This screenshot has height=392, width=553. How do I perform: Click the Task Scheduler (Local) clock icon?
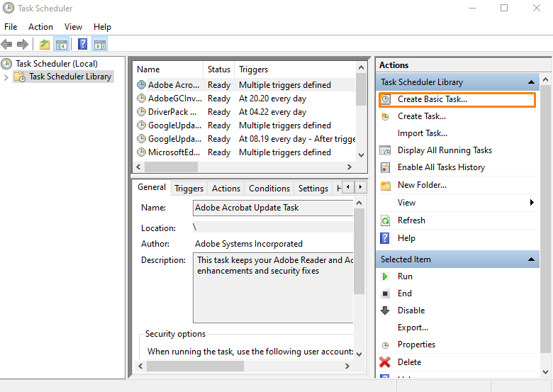tap(6, 64)
